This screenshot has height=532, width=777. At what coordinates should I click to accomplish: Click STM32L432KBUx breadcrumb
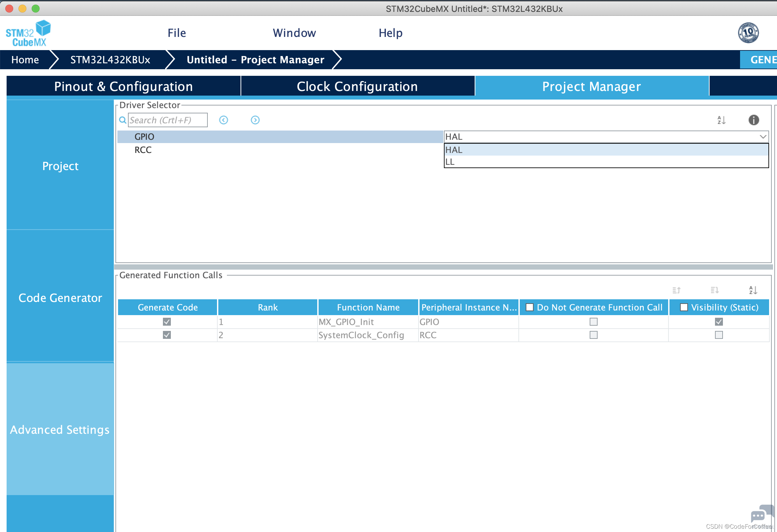(110, 59)
